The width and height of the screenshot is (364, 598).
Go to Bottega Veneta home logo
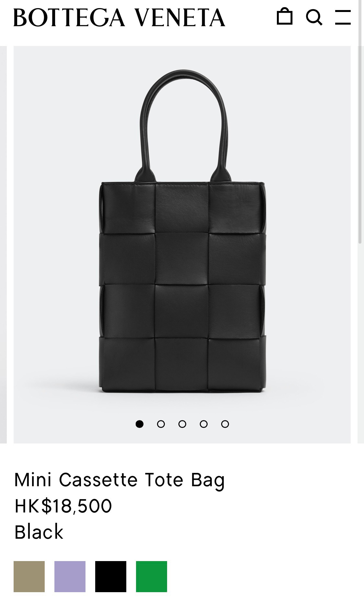119,17
